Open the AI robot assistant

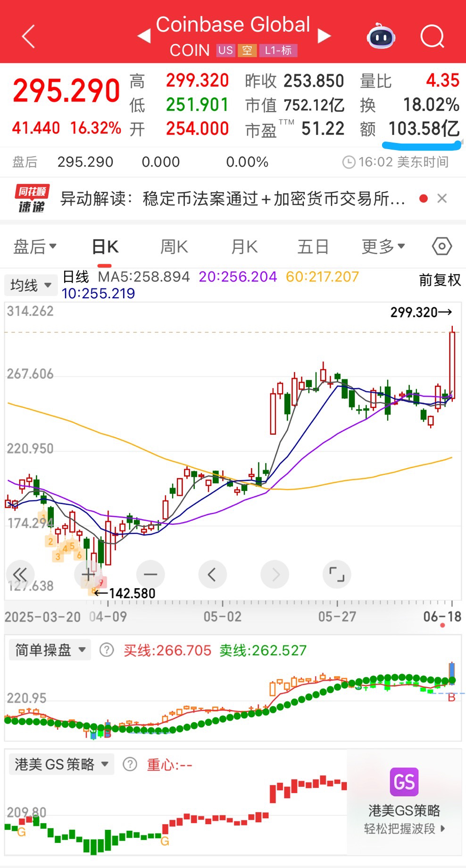381,36
